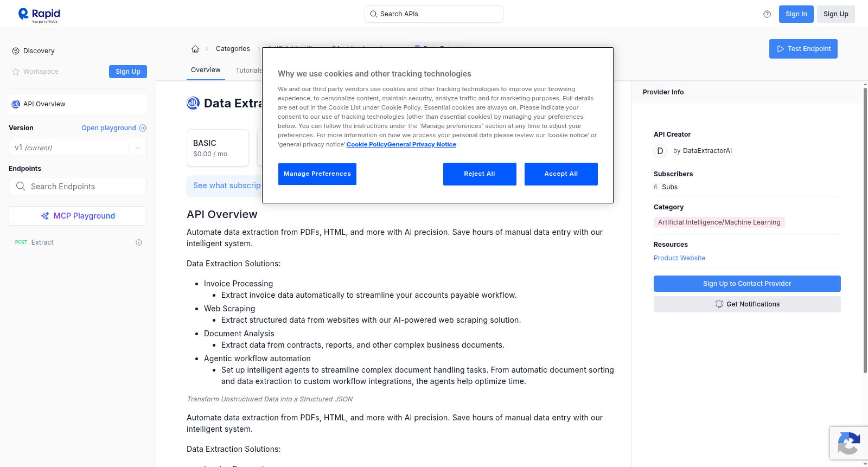Select the BASIC $0.00 / mo plan card
Viewport: 868px width, 467px height.
[x=218, y=148]
